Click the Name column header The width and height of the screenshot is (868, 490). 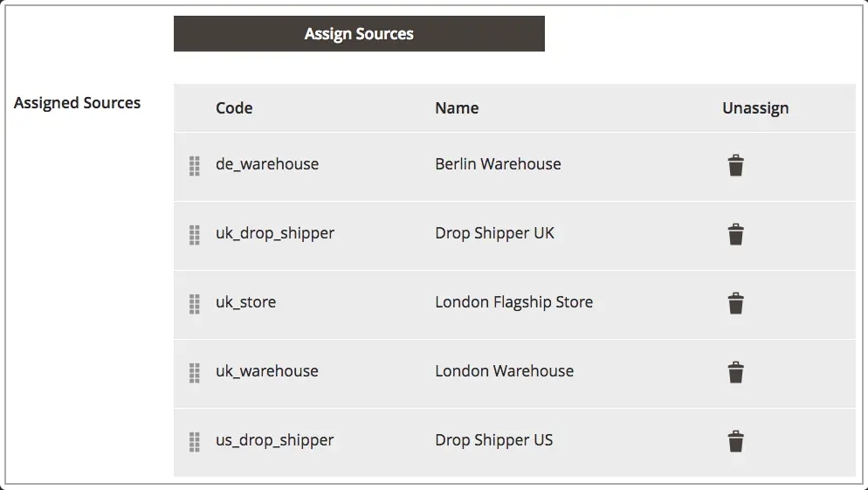pyautogui.click(x=457, y=108)
